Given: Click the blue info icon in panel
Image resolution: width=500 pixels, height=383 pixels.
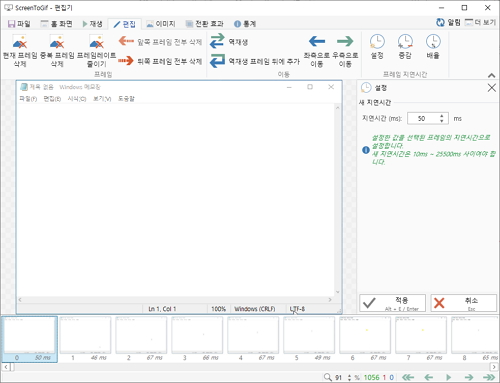Looking at the screenshot, I should coord(366,150).
